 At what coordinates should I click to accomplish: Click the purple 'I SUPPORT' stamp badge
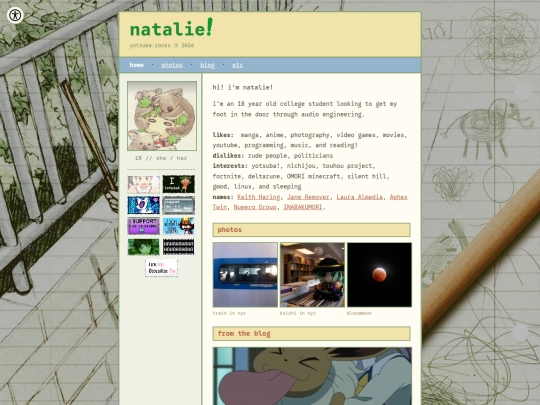tap(144, 226)
